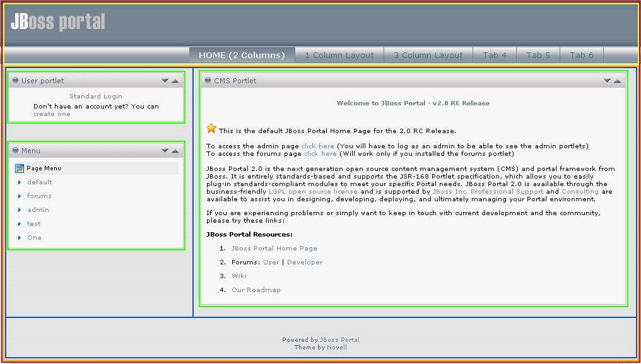Maximize the User portlet with up arrow
Viewport: 641px width, 364px height.
[175, 81]
